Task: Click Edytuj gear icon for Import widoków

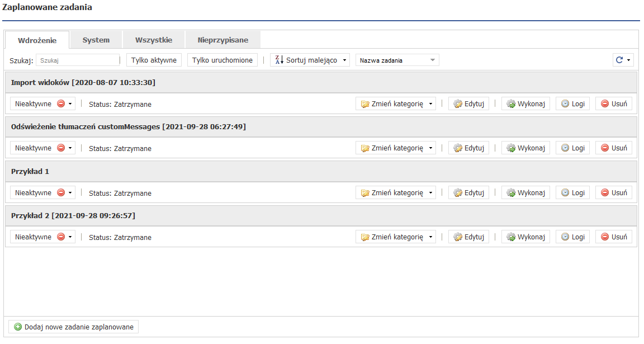Action: [x=458, y=103]
